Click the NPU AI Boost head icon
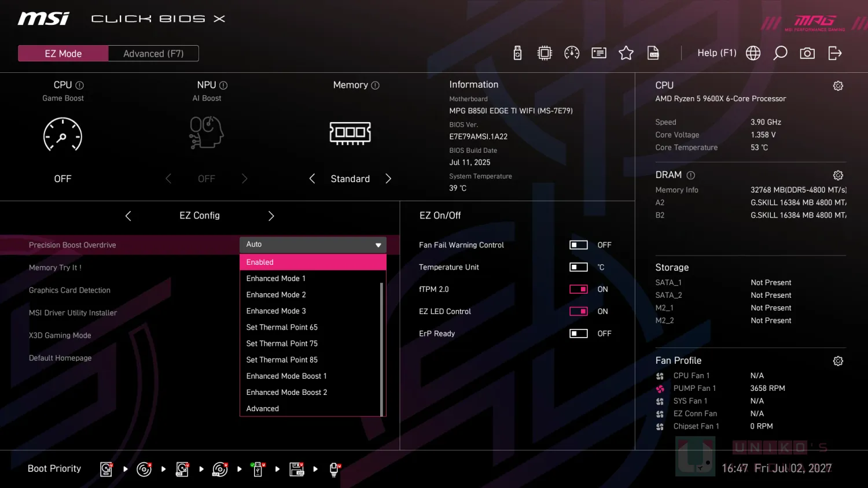 coord(207,132)
